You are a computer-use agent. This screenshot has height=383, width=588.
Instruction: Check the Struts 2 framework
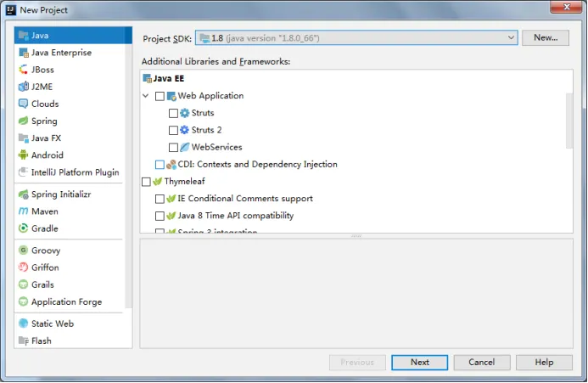point(174,130)
